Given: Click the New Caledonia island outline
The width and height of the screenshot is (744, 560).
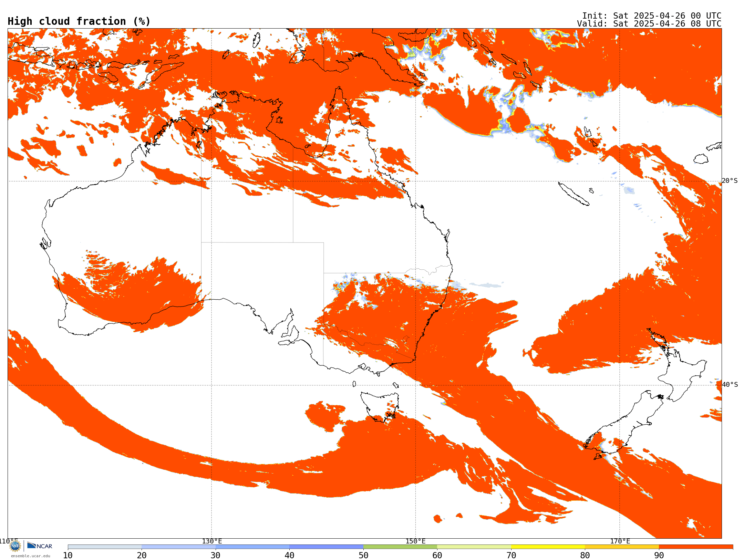Looking at the screenshot, I should (573, 194).
